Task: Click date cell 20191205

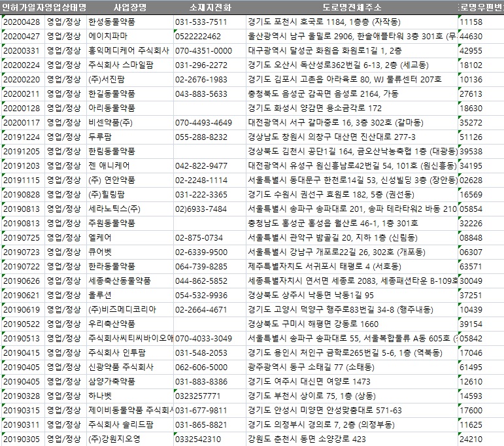Action: pyautogui.click(x=23, y=152)
